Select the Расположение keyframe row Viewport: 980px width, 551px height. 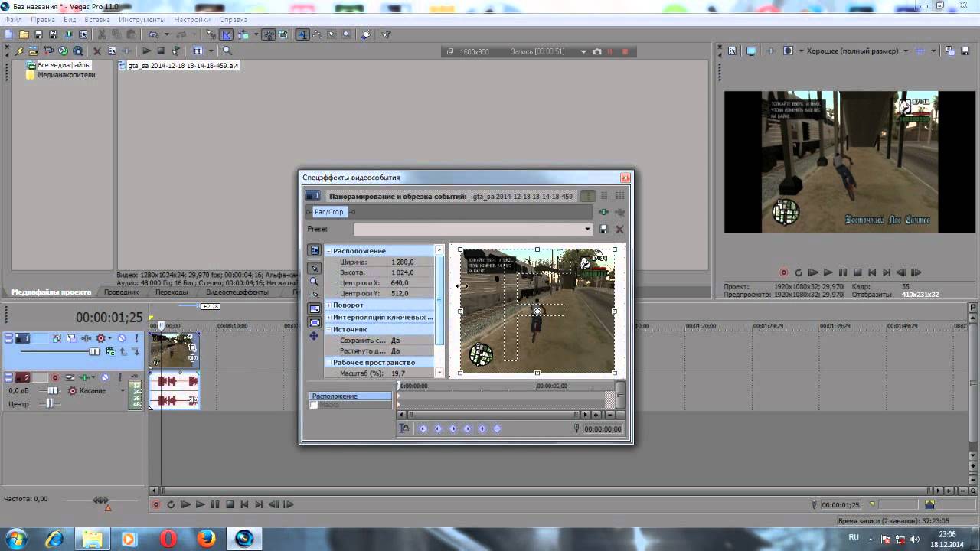click(350, 396)
